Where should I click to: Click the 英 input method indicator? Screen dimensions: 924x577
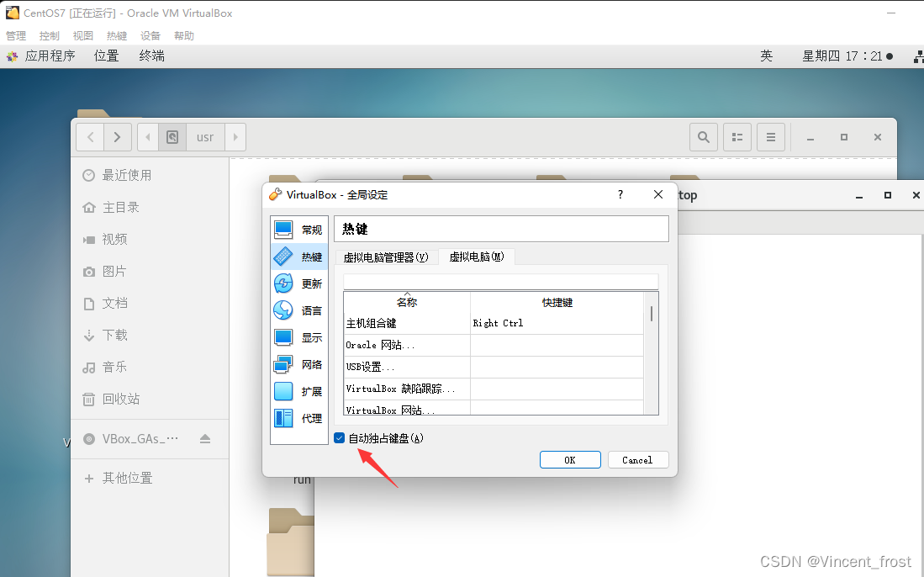(x=766, y=56)
